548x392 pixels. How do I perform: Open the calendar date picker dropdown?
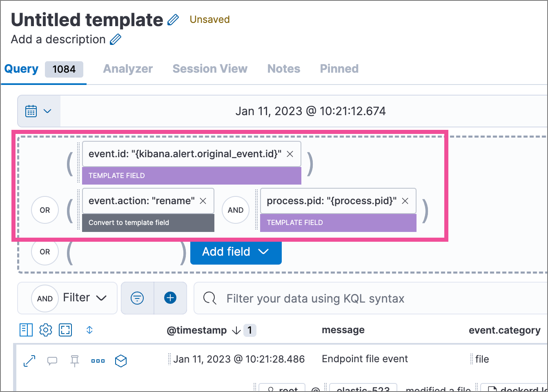39,111
